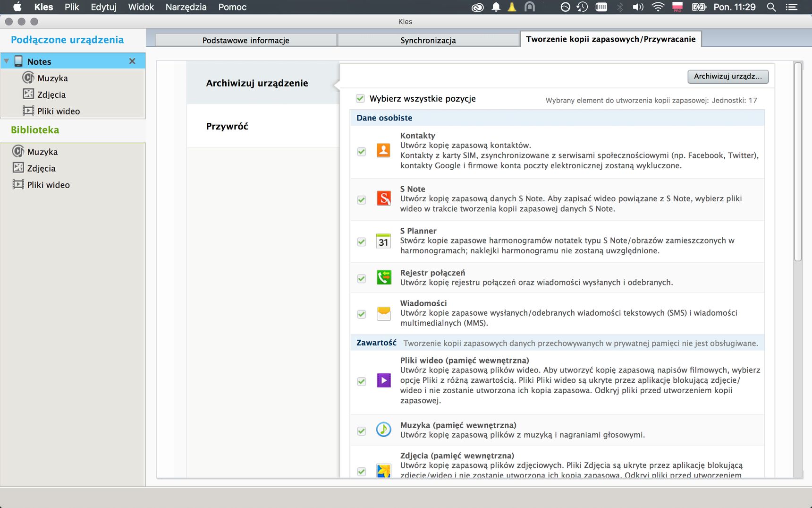The width and height of the screenshot is (812, 508).
Task: Click the Pliki wideo purple play icon
Action: point(383,380)
